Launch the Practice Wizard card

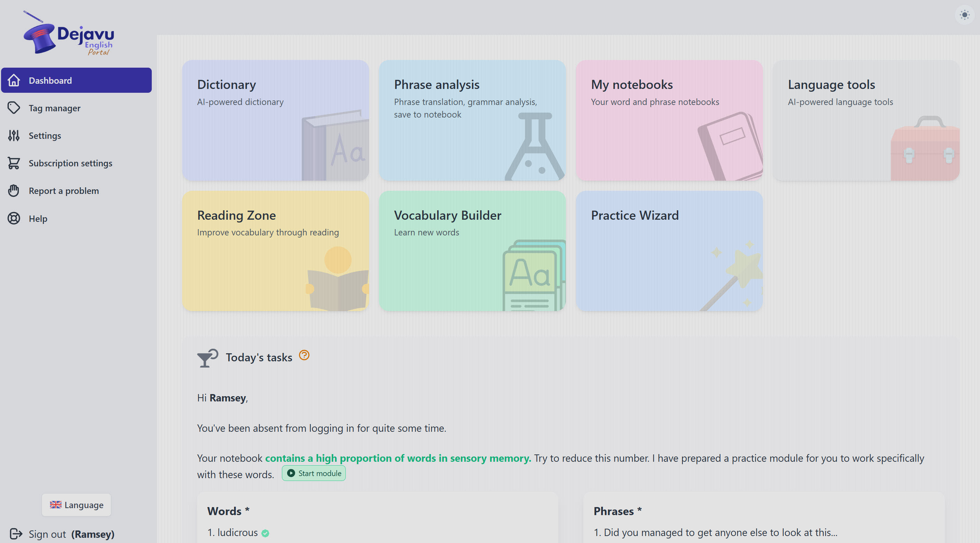click(x=669, y=251)
